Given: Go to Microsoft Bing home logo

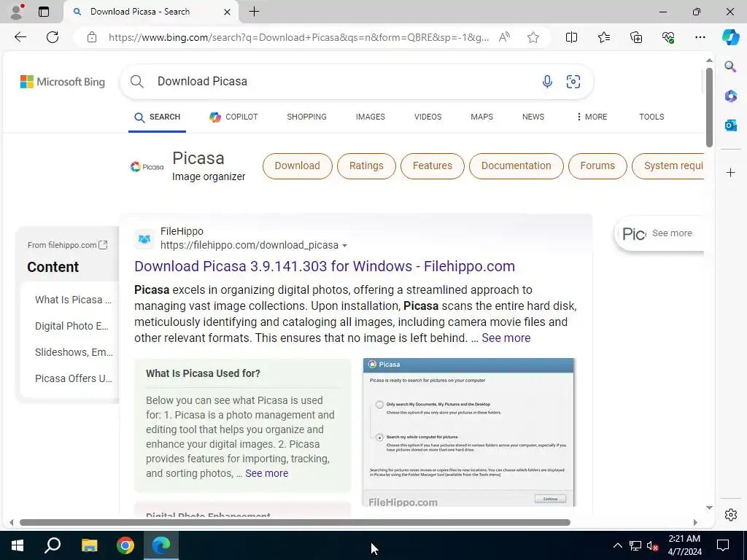Looking at the screenshot, I should point(63,82).
